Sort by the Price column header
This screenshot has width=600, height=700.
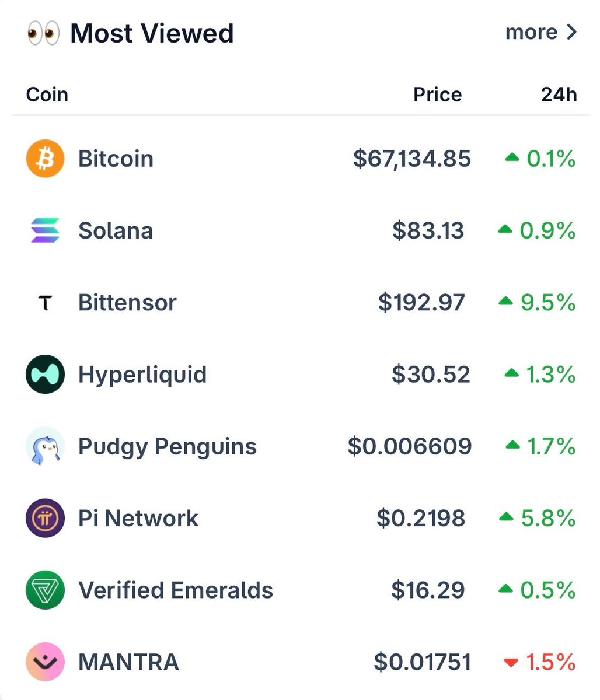click(437, 94)
